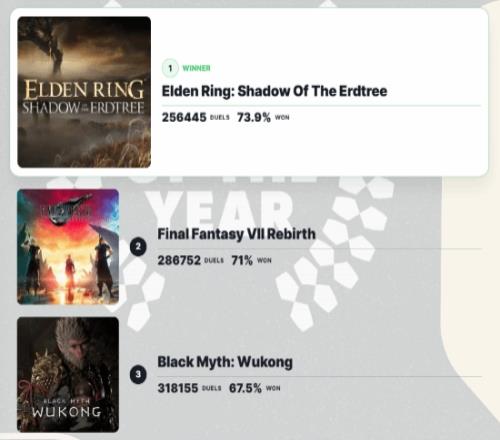Click the ELDEN RING logo text on cover
This screenshot has height=440, width=500.
(x=84, y=89)
